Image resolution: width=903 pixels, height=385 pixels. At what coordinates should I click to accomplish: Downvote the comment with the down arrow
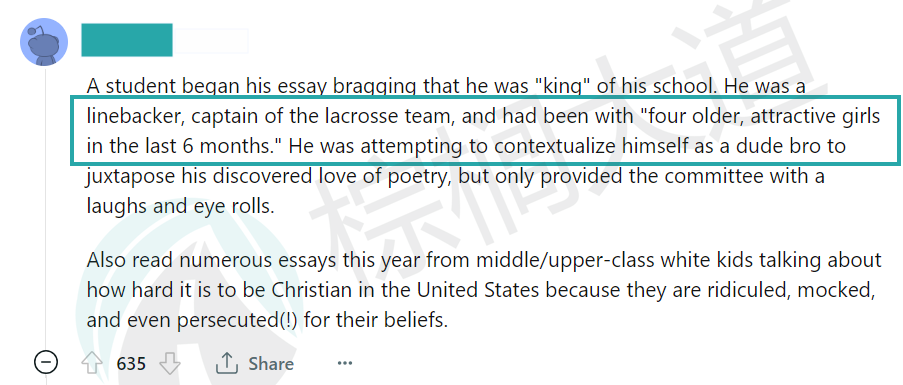(x=169, y=364)
